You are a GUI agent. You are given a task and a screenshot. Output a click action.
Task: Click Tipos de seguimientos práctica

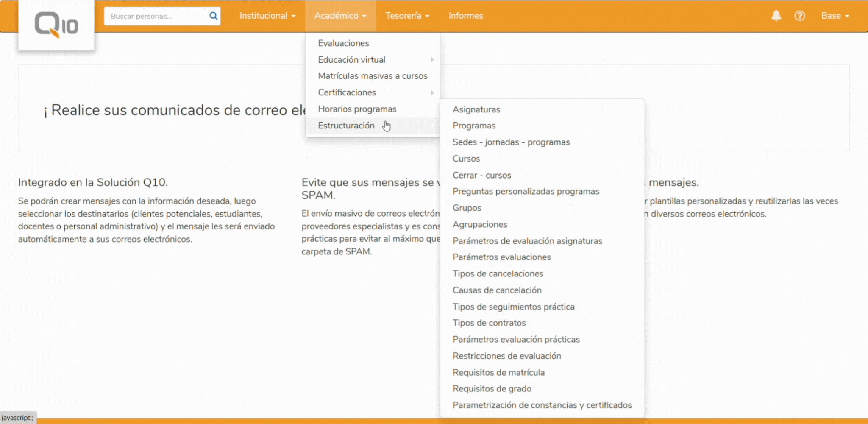[513, 307]
